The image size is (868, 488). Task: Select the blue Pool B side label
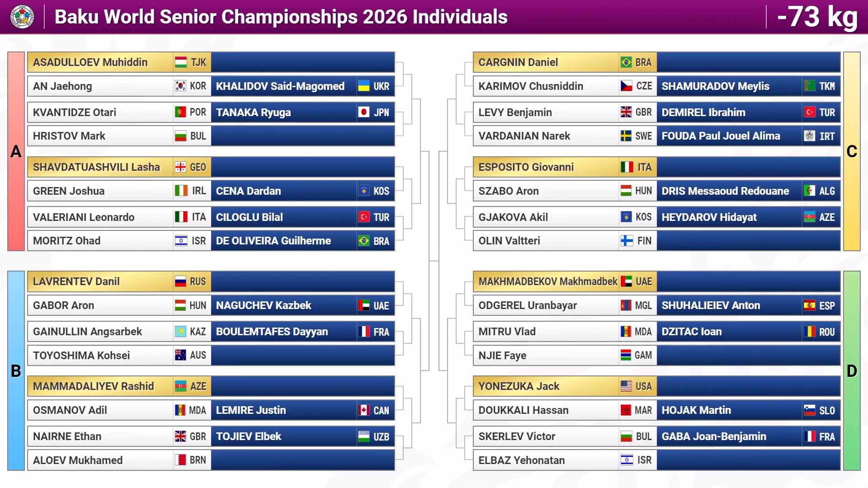[16, 371]
